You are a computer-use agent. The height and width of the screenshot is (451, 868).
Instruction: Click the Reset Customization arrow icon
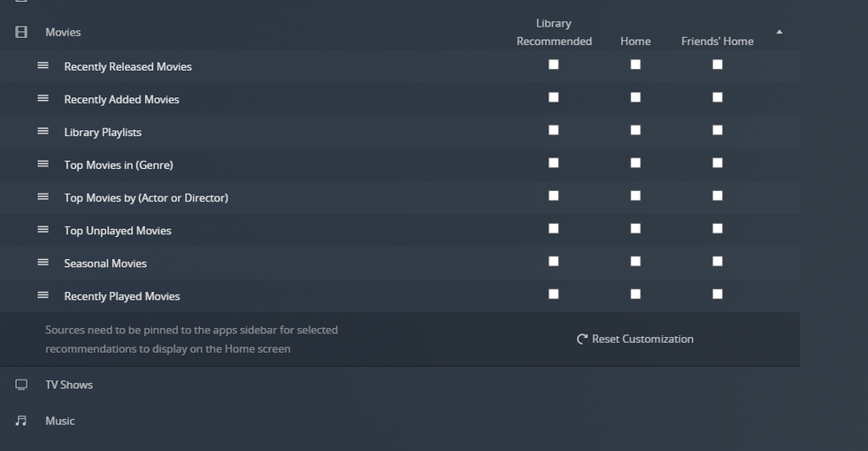point(582,339)
